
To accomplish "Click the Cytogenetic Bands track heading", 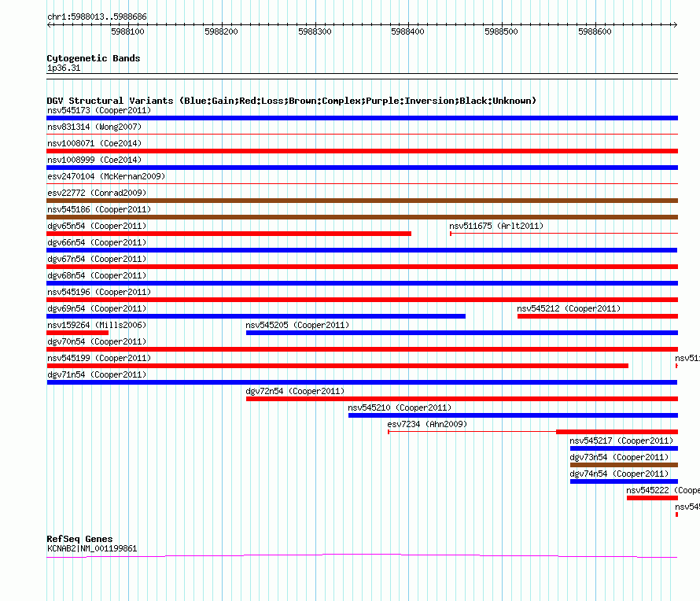I will coord(94,58).
